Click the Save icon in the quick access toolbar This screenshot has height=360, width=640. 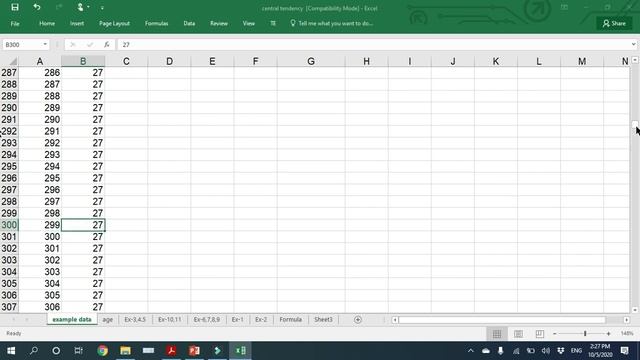coord(15,7)
